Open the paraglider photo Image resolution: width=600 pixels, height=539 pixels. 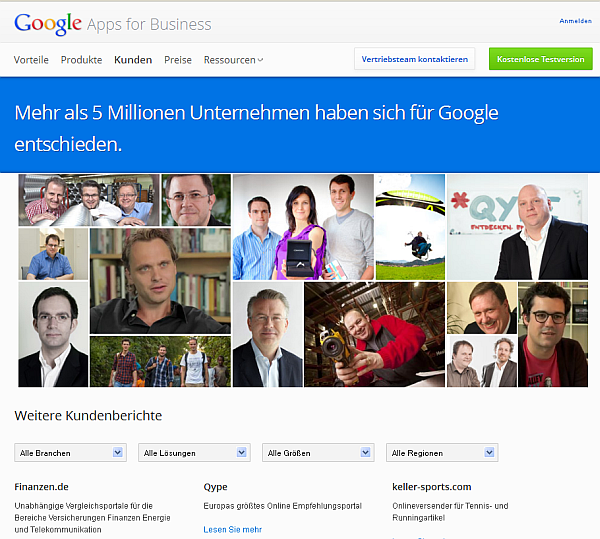(x=410, y=227)
